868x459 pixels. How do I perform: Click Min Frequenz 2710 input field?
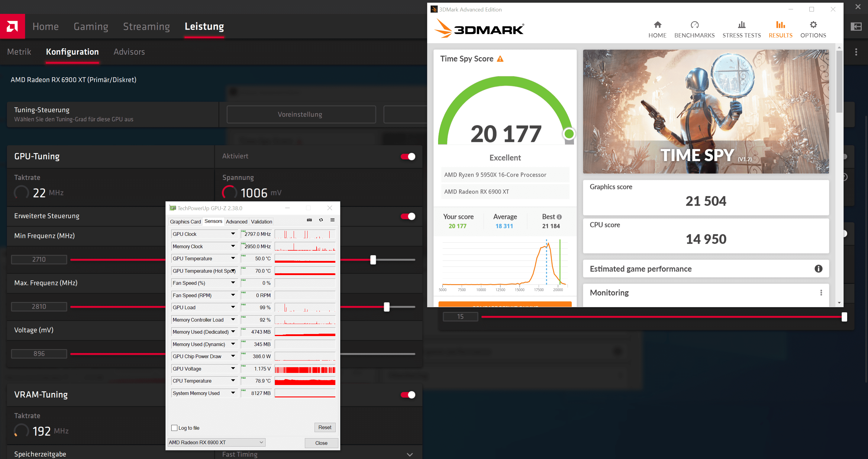[39, 259]
